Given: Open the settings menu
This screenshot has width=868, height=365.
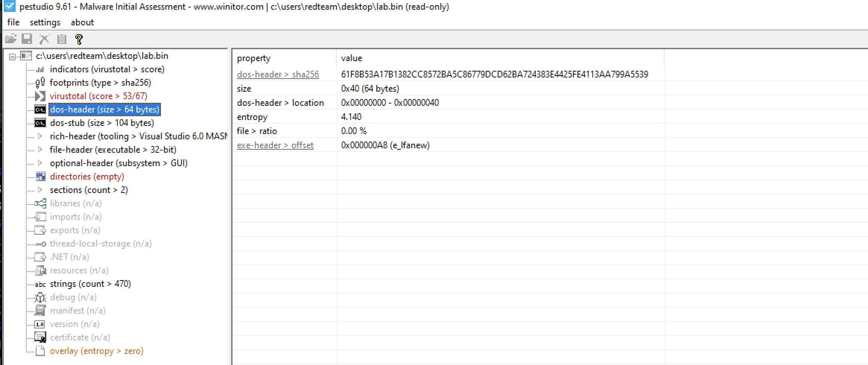Looking at the screenshot, I should click(45, 22).
